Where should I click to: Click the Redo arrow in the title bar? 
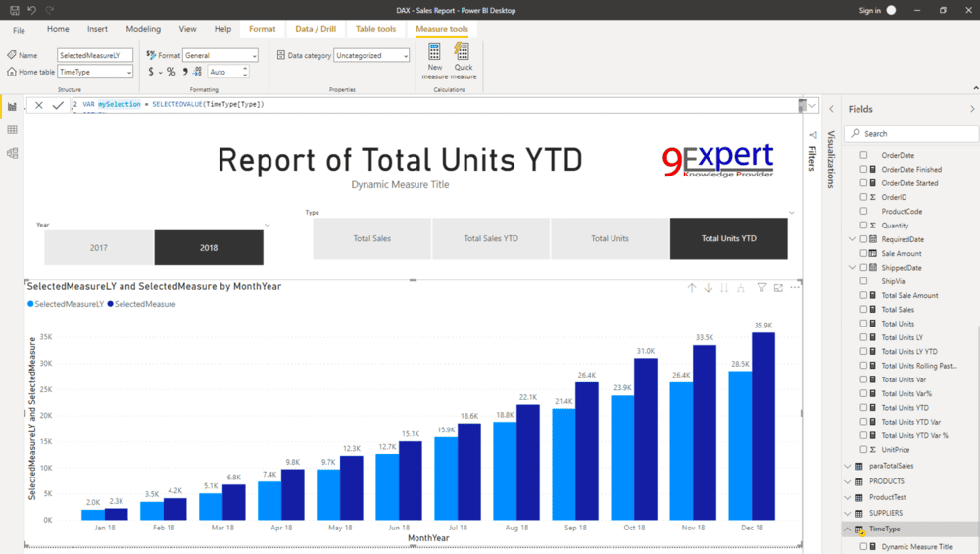coord(50,10)
